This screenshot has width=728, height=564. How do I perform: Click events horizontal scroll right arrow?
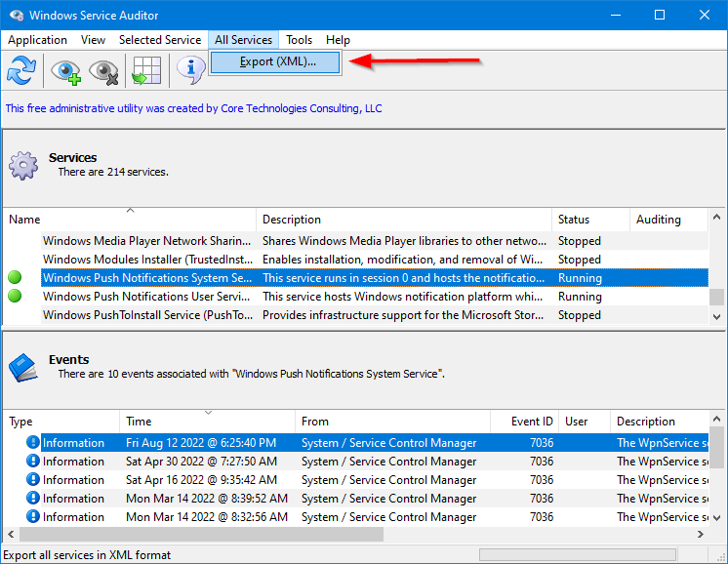tap(701, 534)
